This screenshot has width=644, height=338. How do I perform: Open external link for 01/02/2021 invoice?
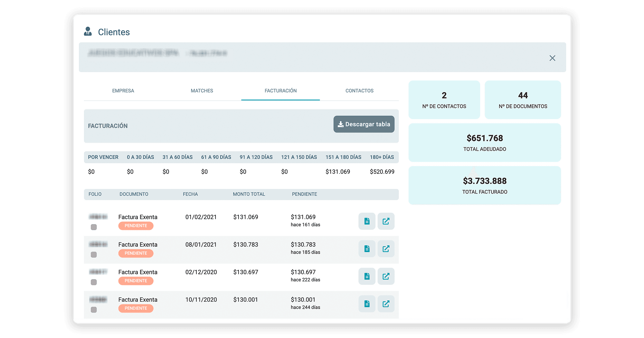tap(386, 221)
